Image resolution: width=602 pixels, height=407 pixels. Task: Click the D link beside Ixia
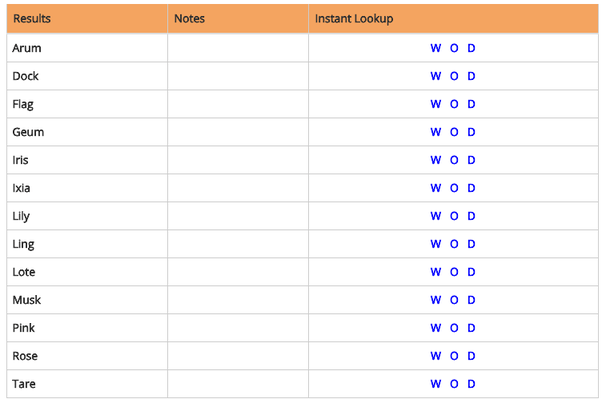[x=471, y=188]
